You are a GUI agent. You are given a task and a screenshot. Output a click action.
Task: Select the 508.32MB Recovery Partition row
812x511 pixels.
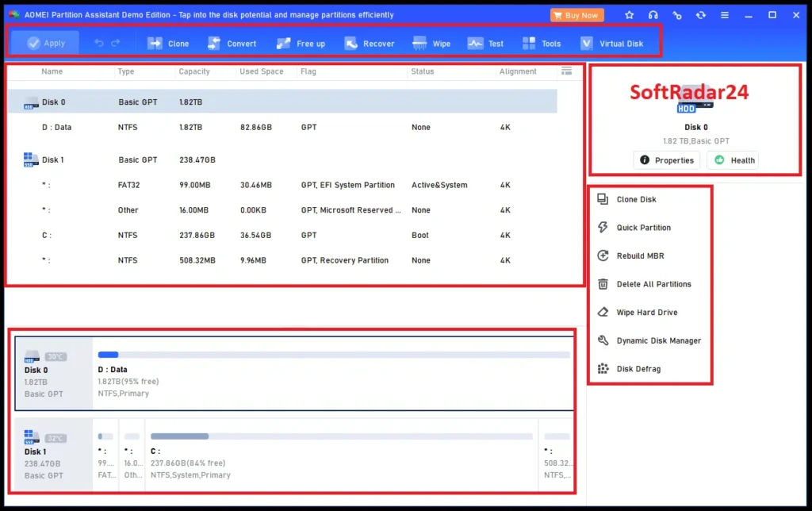[282, 260]
